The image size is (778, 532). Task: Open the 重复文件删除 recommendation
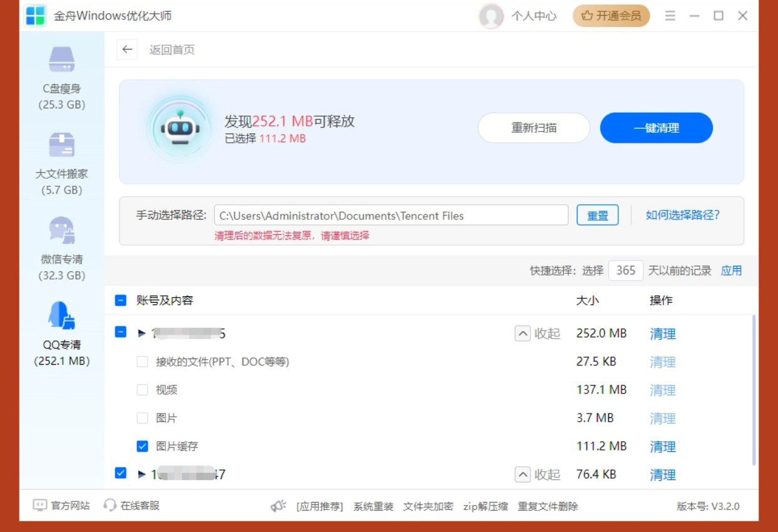[547, 506]
